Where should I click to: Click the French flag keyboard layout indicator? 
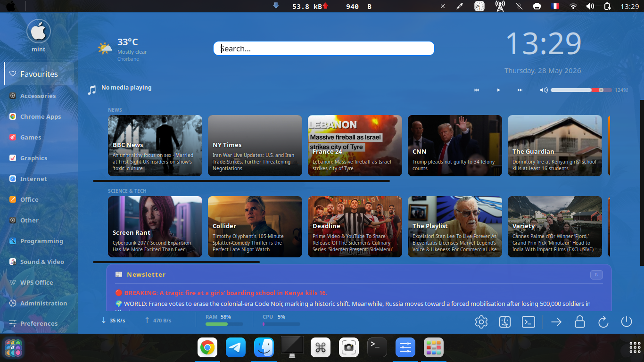coord(555,6)
